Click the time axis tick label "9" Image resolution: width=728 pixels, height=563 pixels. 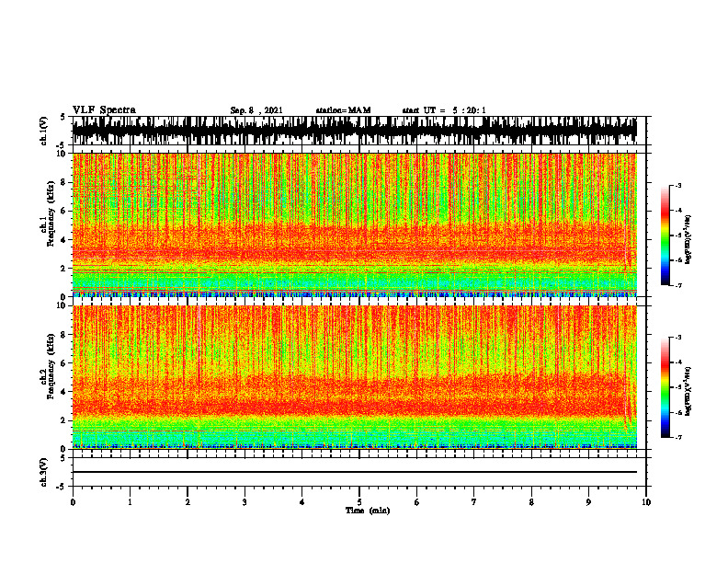tap(588, 502)
